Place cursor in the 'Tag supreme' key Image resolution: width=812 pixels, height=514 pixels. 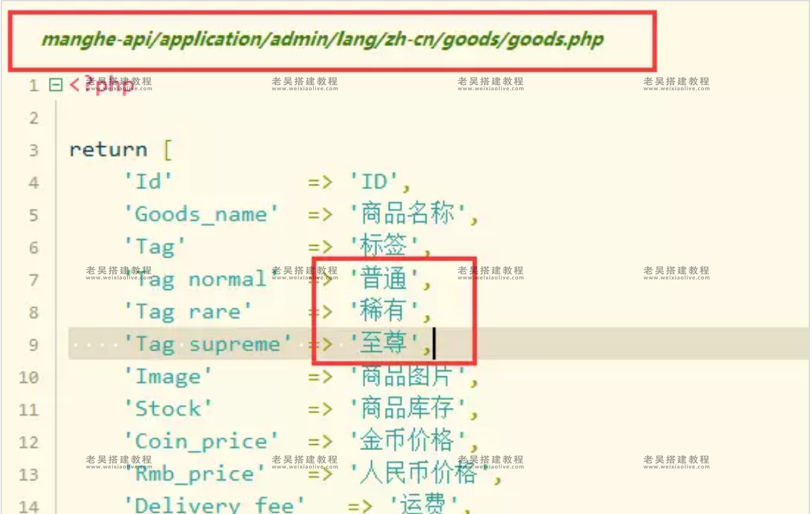(208, 343)
